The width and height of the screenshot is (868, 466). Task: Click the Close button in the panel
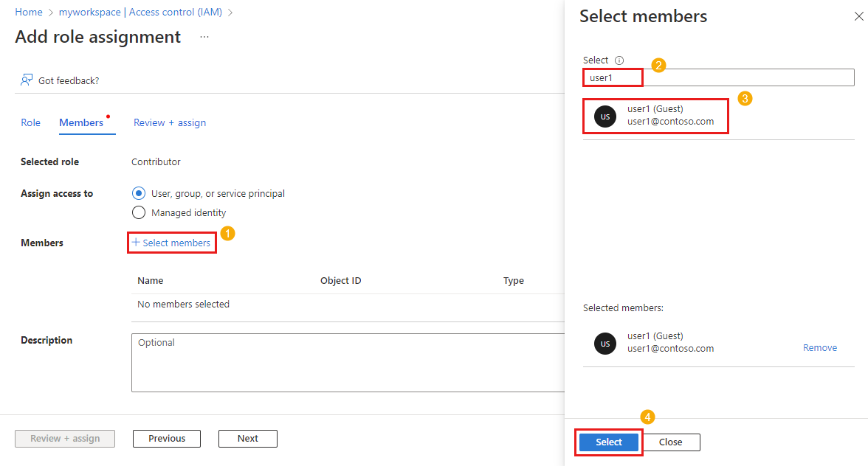point(670,442)
